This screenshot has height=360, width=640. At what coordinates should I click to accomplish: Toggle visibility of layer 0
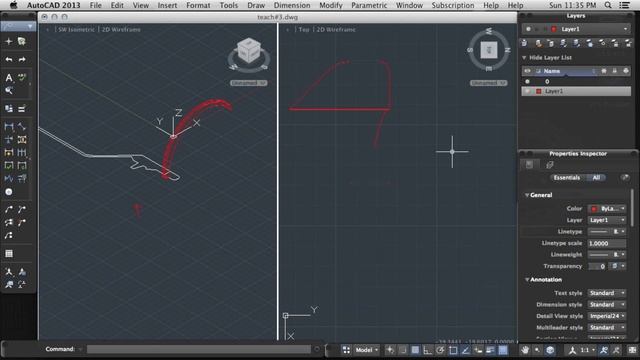click(527, 82)
